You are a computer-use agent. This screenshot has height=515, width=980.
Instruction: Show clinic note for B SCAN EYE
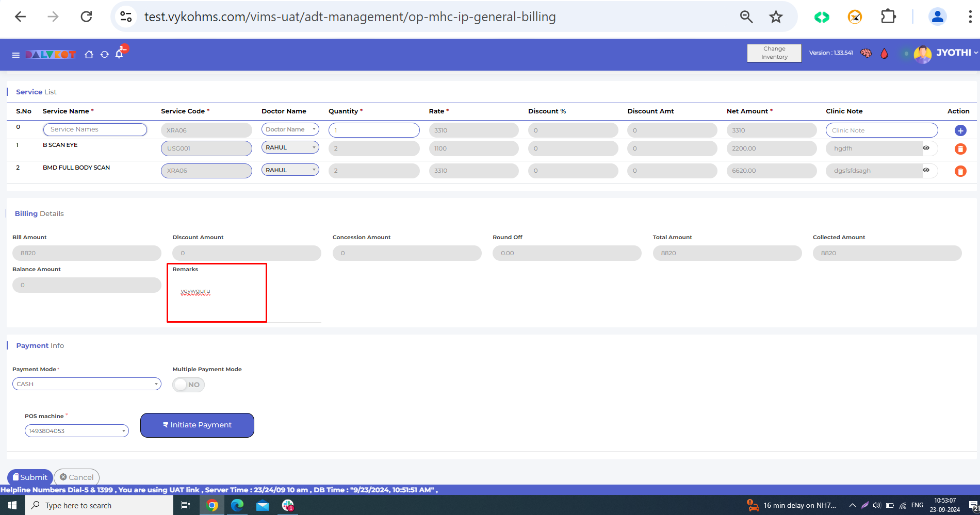pyautogui.click(x=926, y=148)
